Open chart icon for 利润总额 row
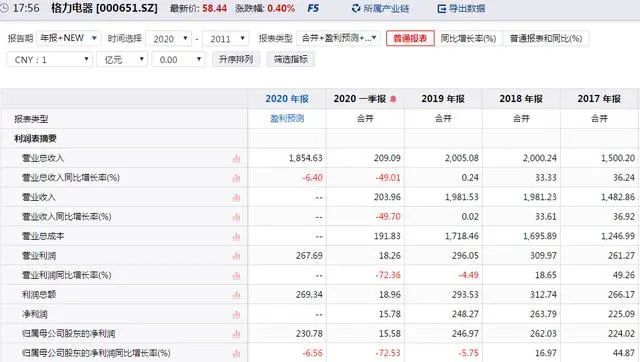Image resolution: width=640 pixels, height=362 pixels. 236,295
